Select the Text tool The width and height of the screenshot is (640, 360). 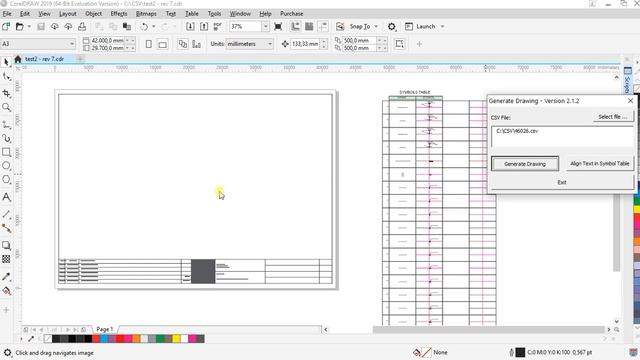coord(6,197)
